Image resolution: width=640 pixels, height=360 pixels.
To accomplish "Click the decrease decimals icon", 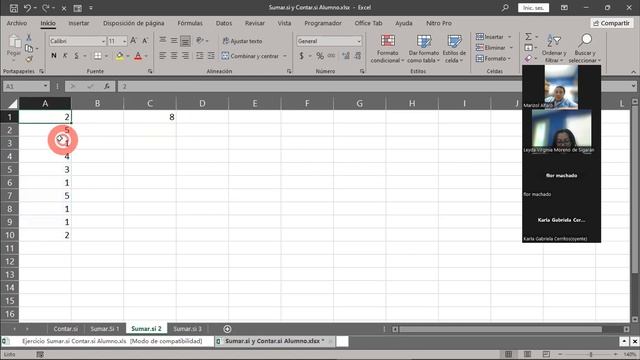I will 358,56.
